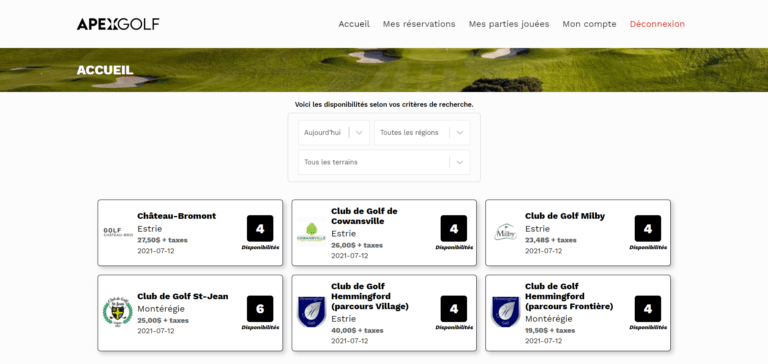Click the search criteria description text

[x=384, y=105]
